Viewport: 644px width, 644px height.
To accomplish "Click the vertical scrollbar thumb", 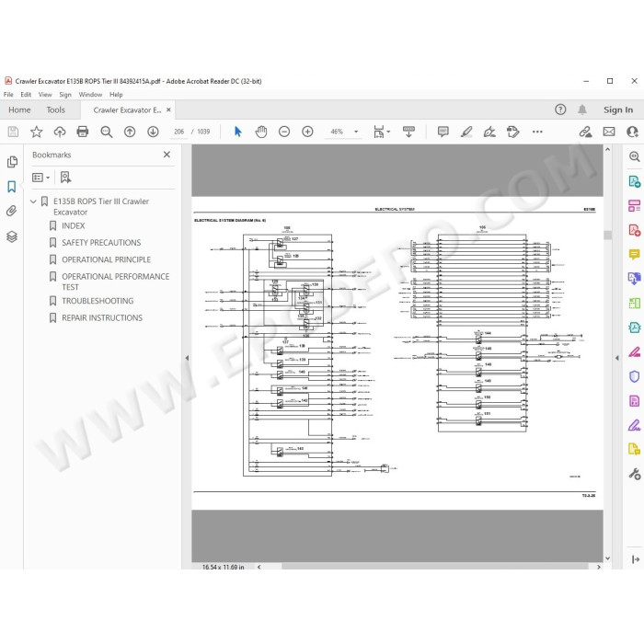I will (607, 235).
